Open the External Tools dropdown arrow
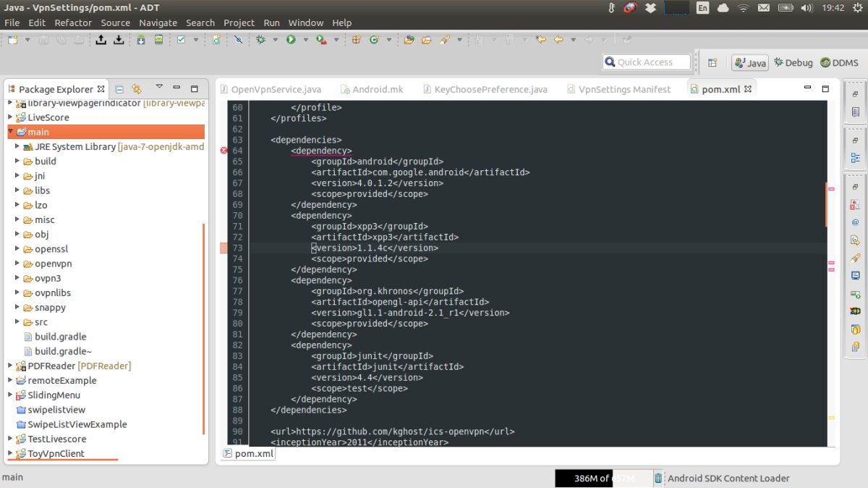868x488 pixels. click(x=335, y=40)
